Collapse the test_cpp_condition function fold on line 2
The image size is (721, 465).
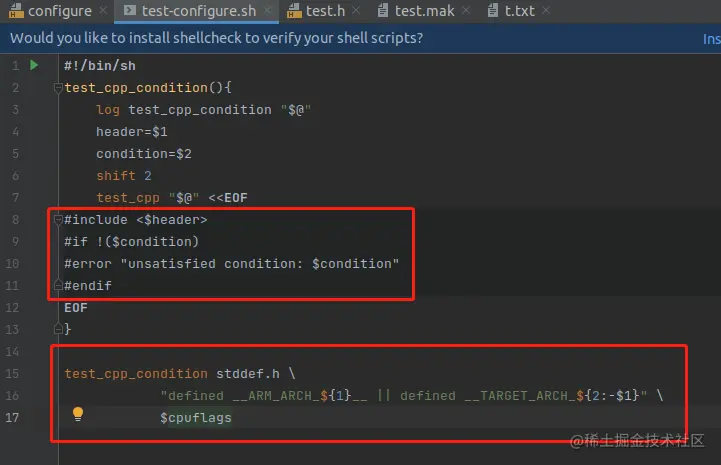(x=58, y=87)
